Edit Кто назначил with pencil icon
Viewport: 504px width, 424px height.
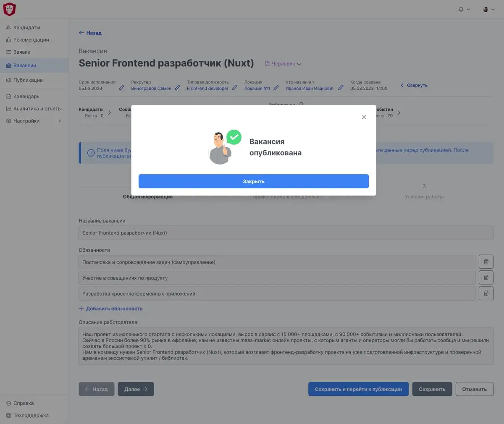point(341,88)
